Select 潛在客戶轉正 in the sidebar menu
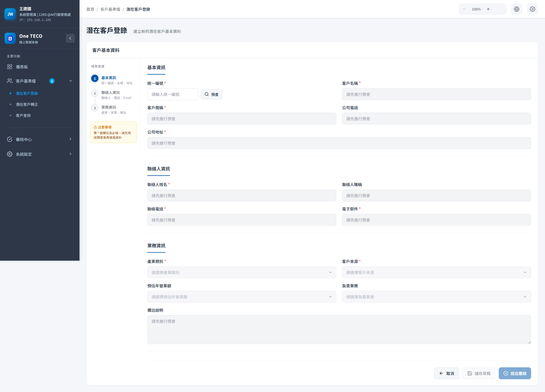The image size is (545, 392). 27,104
